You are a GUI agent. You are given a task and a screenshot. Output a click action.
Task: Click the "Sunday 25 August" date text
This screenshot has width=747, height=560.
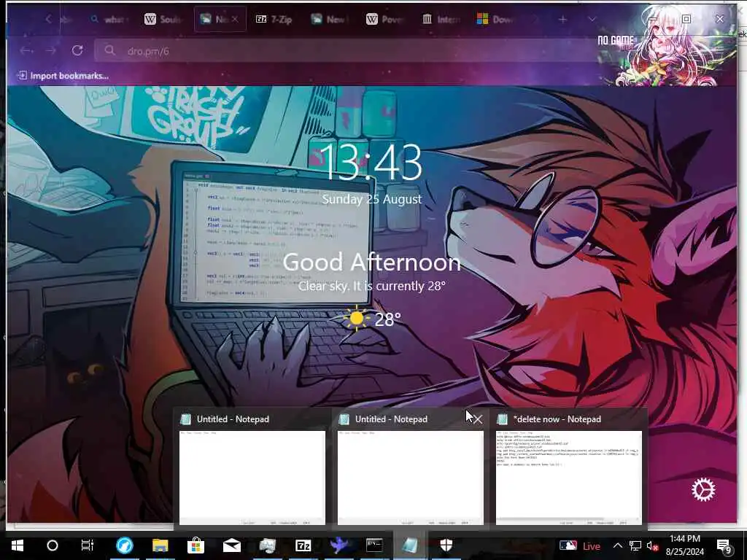371,199
